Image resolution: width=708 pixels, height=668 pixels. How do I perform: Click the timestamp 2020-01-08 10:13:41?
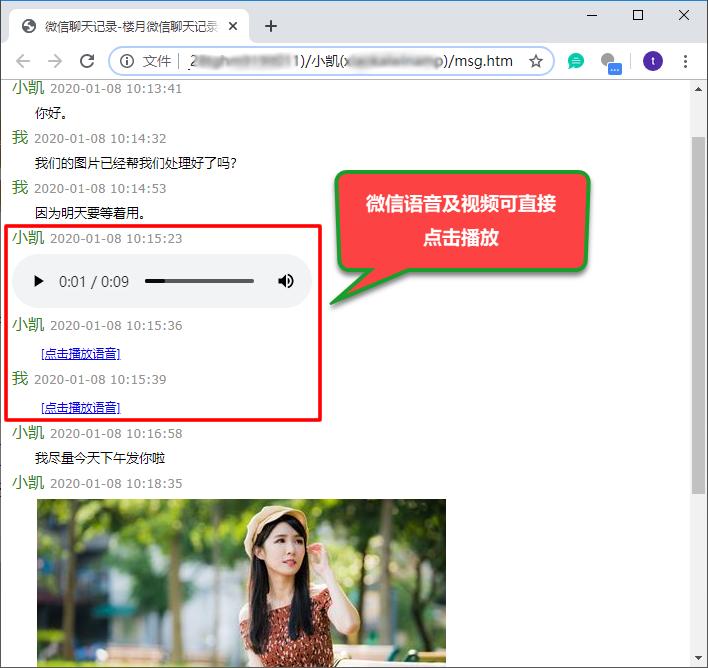click(116, 89)
